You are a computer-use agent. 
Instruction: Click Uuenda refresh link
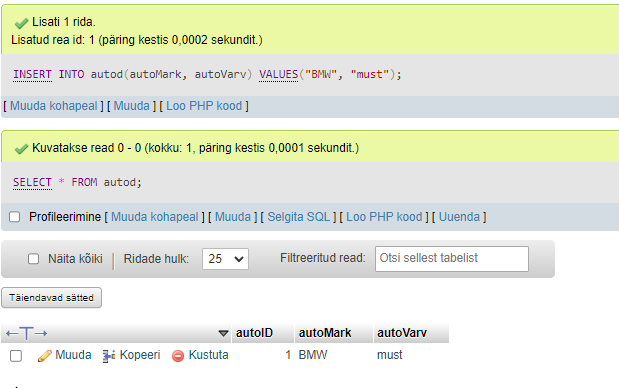click(x=460, y=217)
